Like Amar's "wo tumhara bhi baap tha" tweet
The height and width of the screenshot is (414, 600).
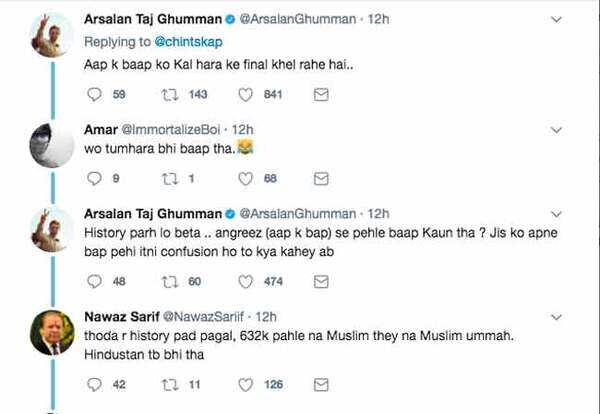tap(245, 179)
